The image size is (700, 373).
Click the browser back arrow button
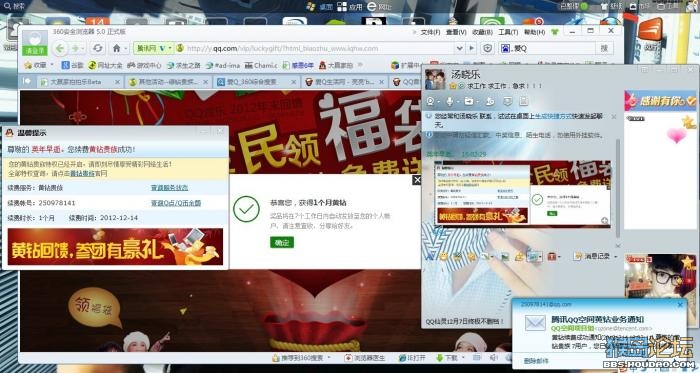tap(60, 48)
